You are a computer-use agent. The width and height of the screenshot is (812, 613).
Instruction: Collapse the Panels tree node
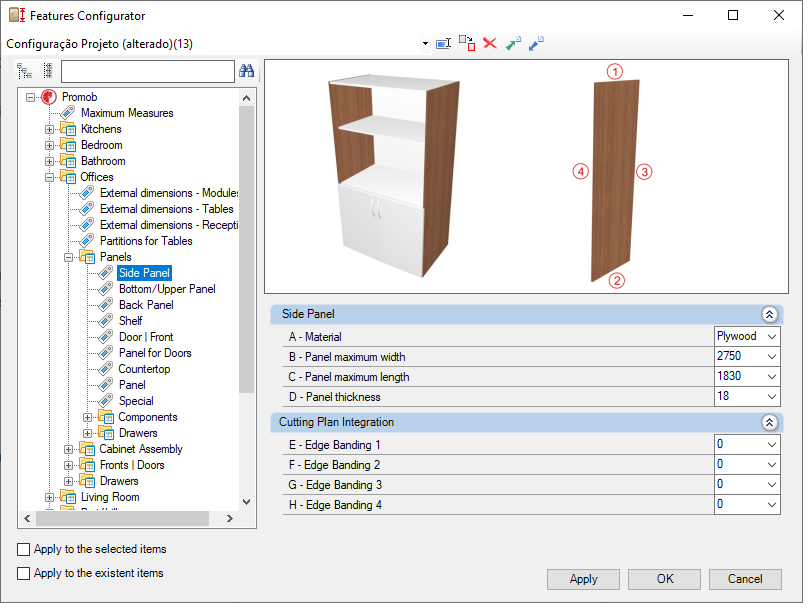point(68,257)
